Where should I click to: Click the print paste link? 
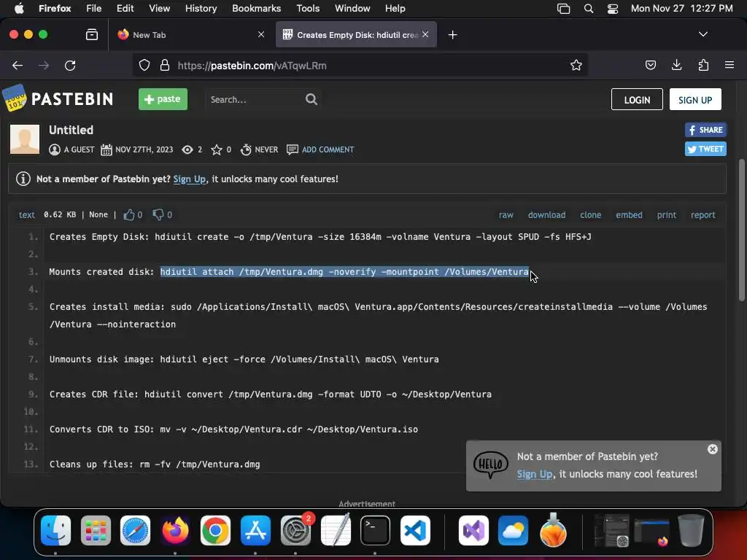tap(667, 215)
